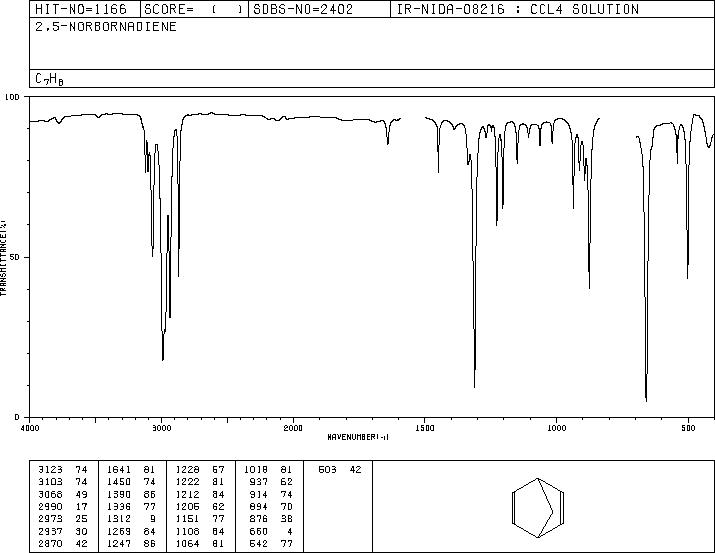Select peak table entry 1312

119,519
